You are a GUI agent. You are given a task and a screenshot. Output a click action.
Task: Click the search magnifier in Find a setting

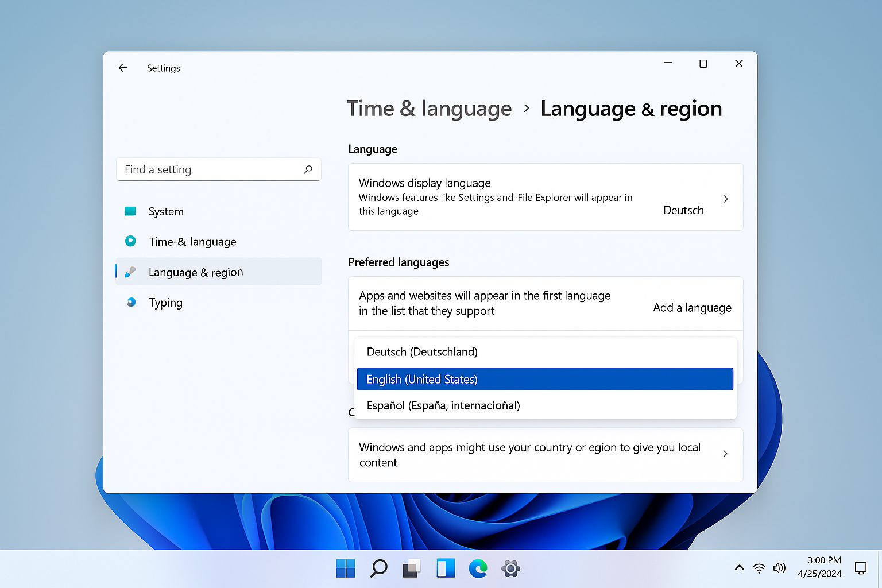308,169
